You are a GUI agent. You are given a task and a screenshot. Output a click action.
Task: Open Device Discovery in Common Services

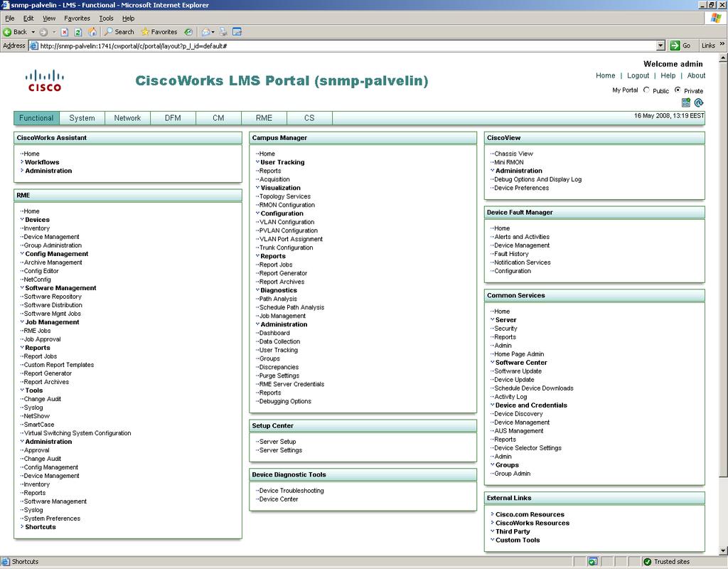518,414
